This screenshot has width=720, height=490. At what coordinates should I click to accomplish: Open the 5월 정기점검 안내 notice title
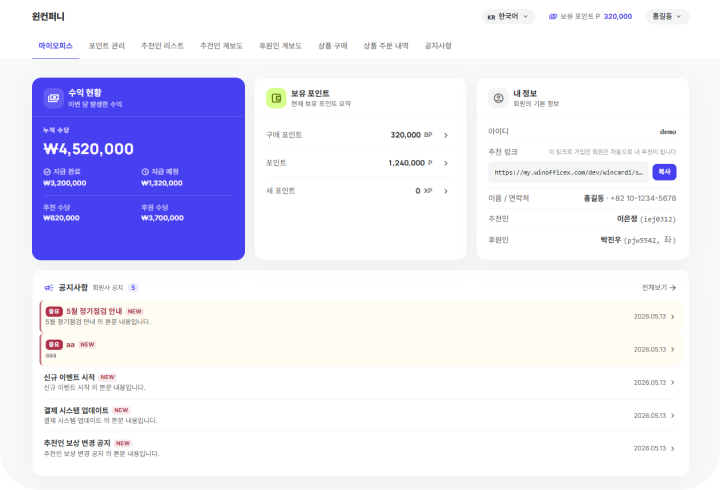click(94, 311)
